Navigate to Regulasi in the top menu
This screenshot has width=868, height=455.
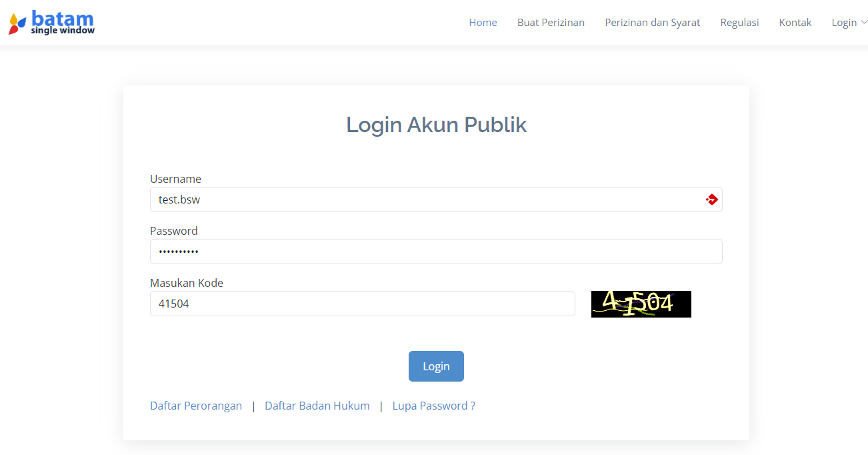pyautogui.click(x=739, y=23)
